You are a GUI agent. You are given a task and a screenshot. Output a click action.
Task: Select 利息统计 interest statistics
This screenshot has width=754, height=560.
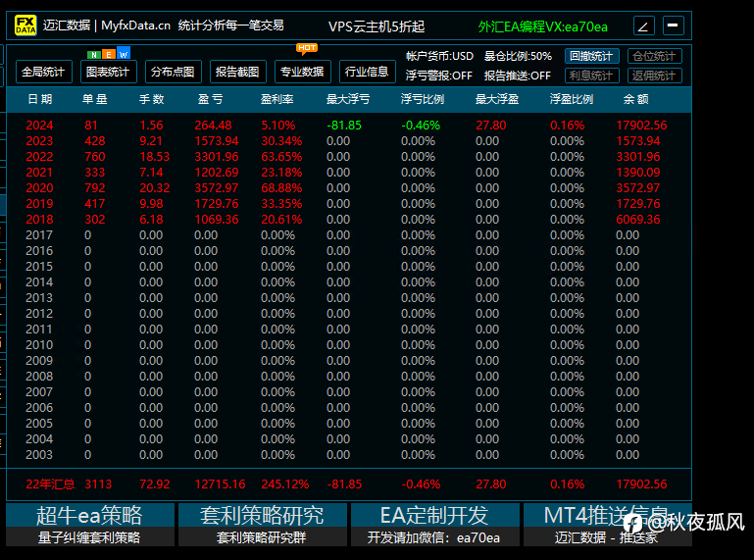coord(592,76)
